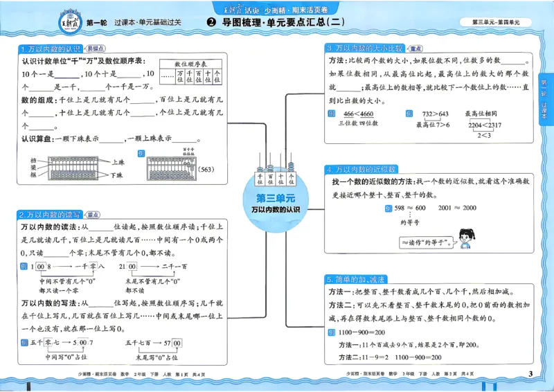Click the circled number 2 before the title
Image resolution: width=554 pixels, height=392 pixels.
click(211, 22)
